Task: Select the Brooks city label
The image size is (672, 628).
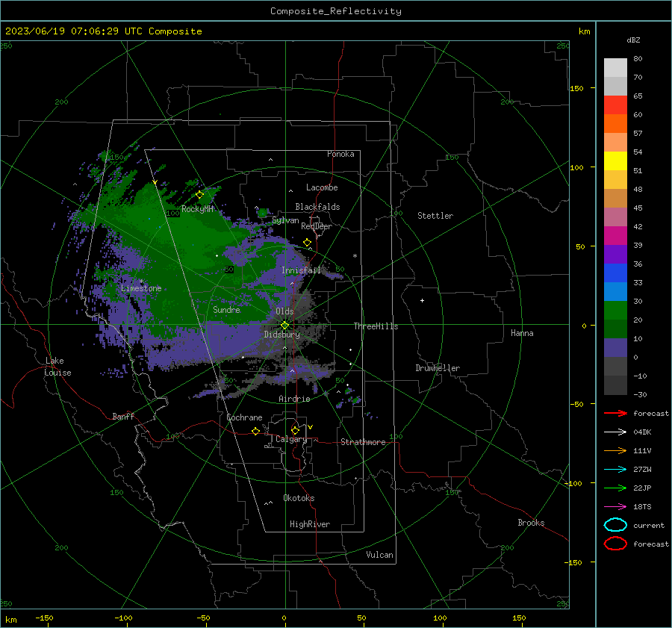Action: 531,523
